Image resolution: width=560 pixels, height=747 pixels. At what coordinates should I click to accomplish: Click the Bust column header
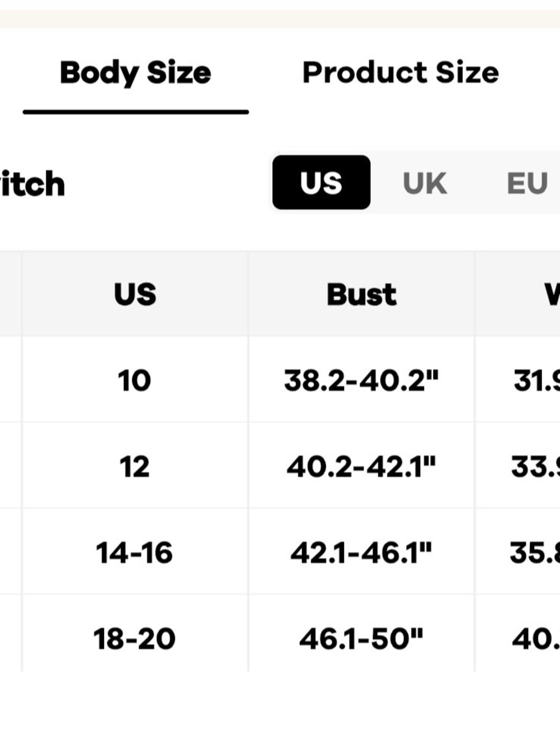tap(362, 294)
